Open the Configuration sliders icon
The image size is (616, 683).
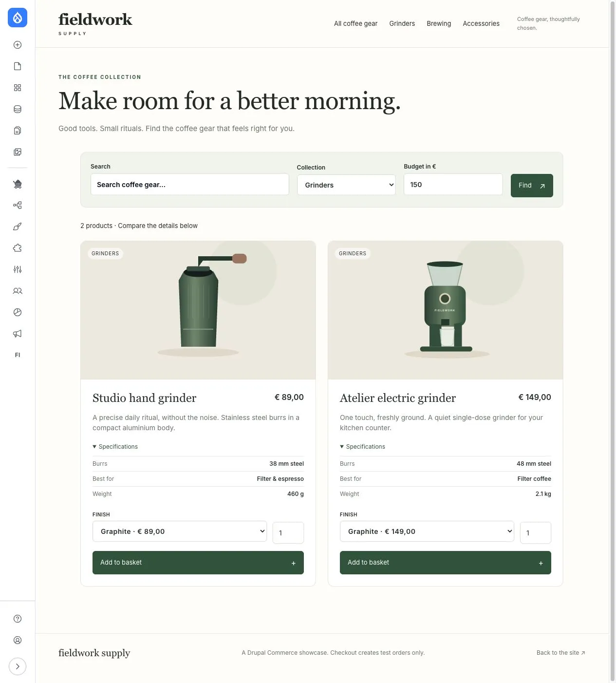point(18,269)
